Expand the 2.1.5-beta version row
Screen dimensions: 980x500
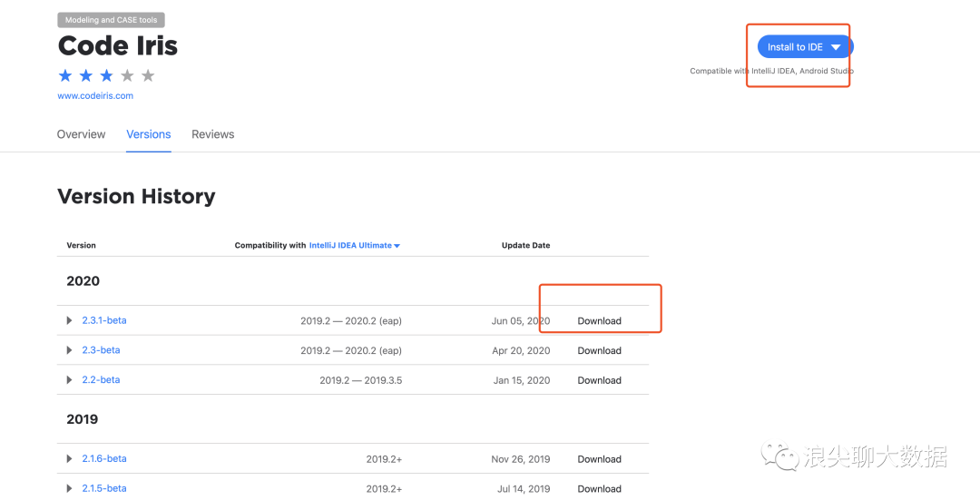(69, 488)
